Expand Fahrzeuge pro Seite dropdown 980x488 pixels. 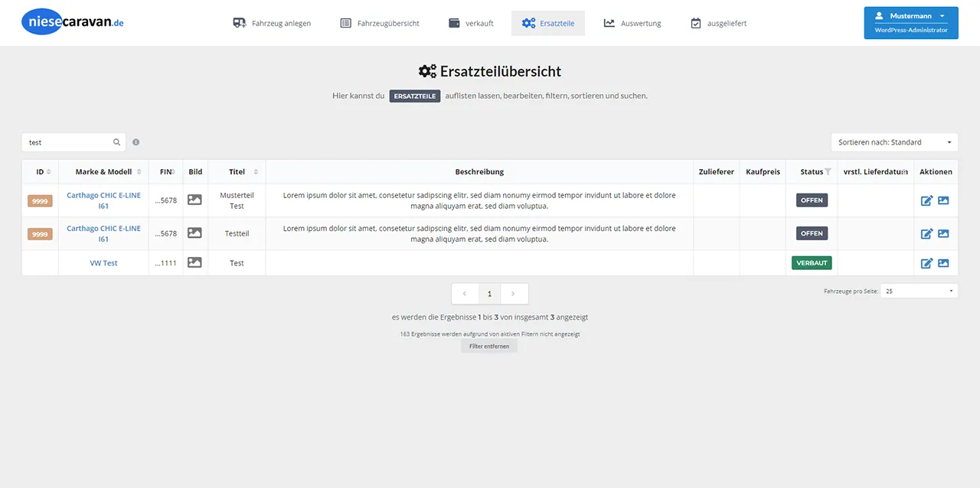(919, 291)
